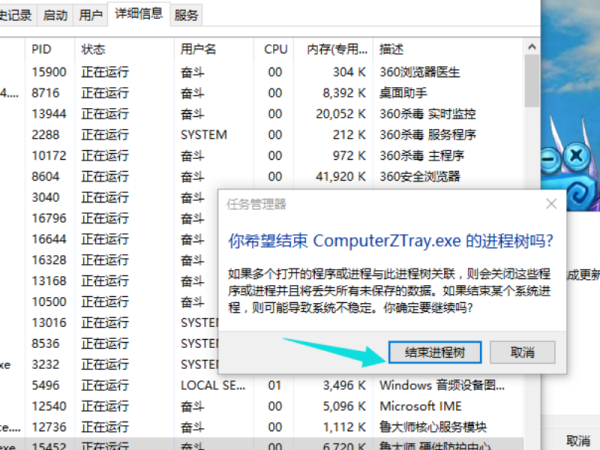The height and width of the screenshot is (450, 600).
Task: Click PID 10172 cell
Action: [x=49, y=156]
